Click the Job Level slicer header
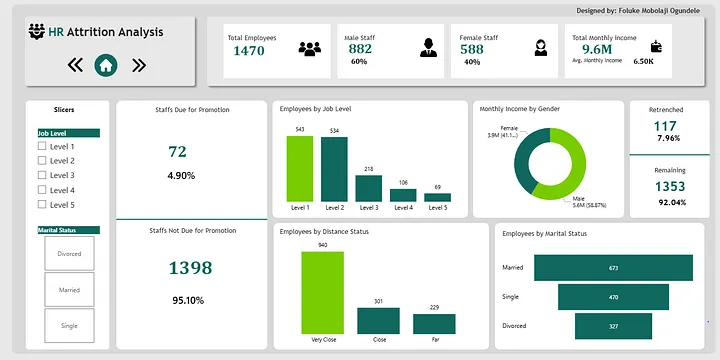 (68, 133)
